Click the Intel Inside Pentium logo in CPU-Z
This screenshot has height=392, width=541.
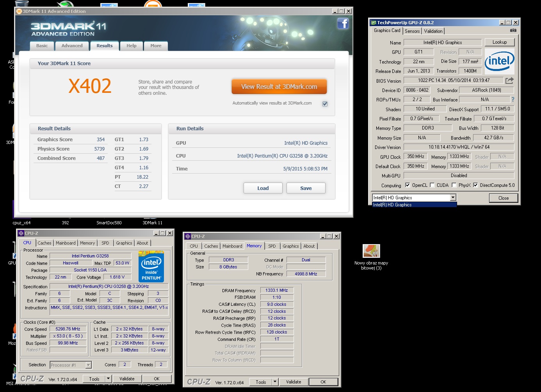tap(151, 267)
